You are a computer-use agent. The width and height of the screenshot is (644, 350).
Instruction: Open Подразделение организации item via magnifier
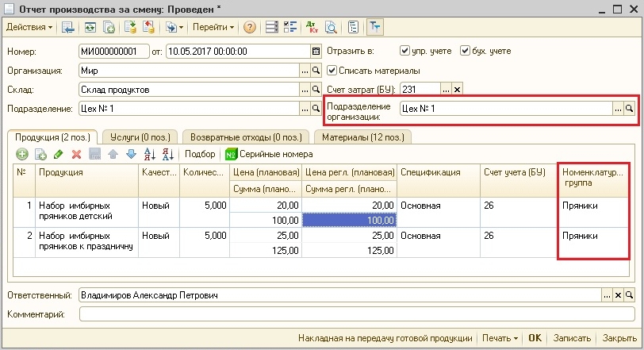(x=629, y=109)
